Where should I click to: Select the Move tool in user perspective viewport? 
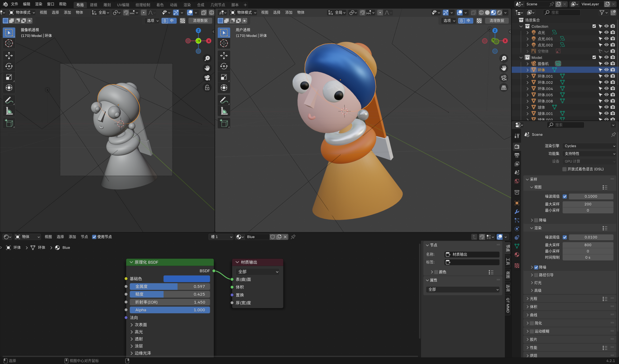[224, 56]
